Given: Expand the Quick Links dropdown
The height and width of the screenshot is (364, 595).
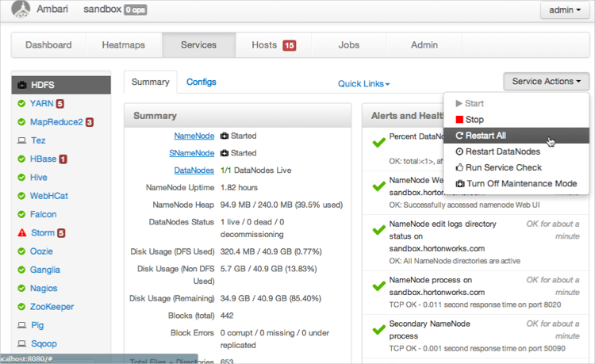Looking at the screenshot, I should pyautogui.click(x=364, y=83).
